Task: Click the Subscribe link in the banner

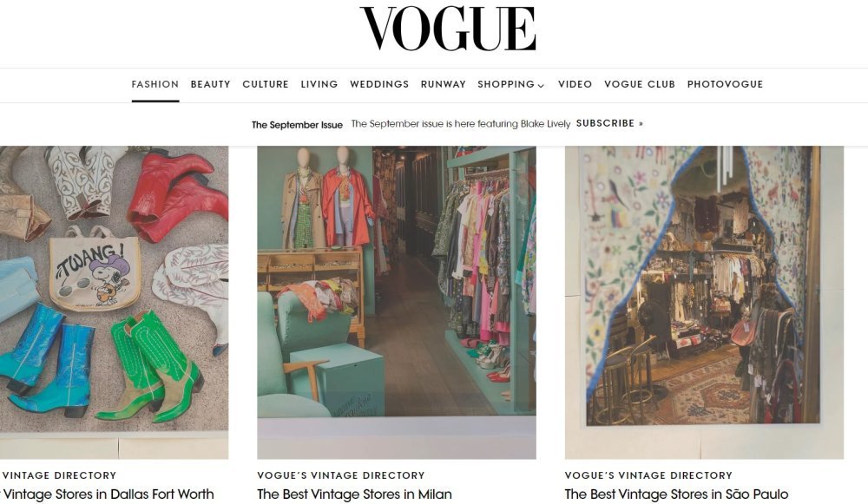Action: pyautogui.click(x=609, y=123)
